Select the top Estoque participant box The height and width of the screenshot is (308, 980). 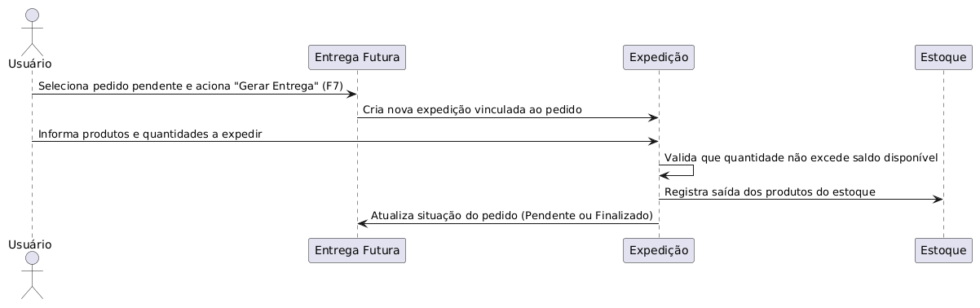[943, 57]
